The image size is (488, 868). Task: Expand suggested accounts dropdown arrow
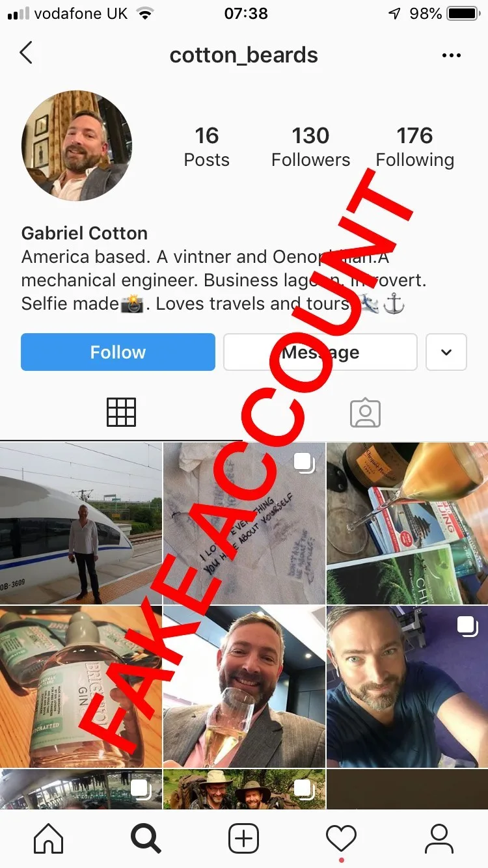(446, 352)
